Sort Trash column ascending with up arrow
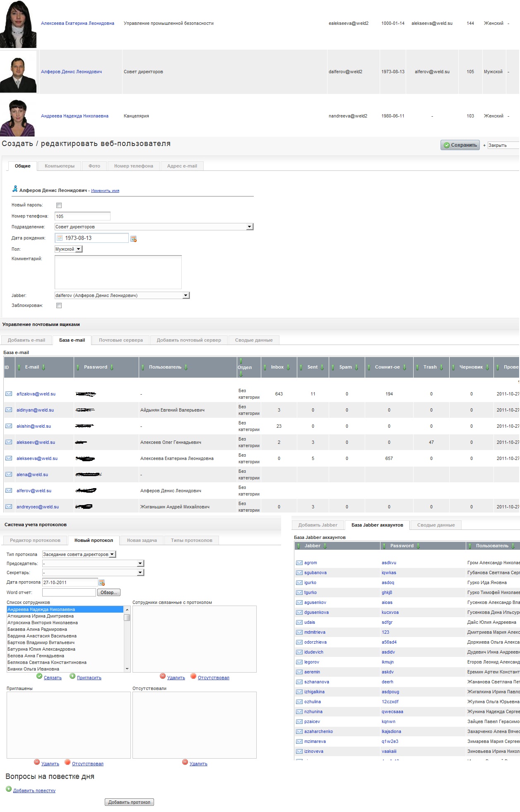Viewport: 520px width, 812px height. tap(417, 367)
